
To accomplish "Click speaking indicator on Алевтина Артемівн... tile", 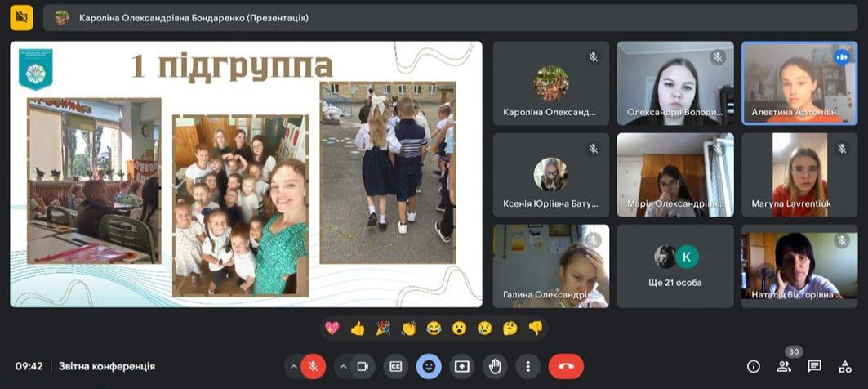I will [x=841, y=57].
